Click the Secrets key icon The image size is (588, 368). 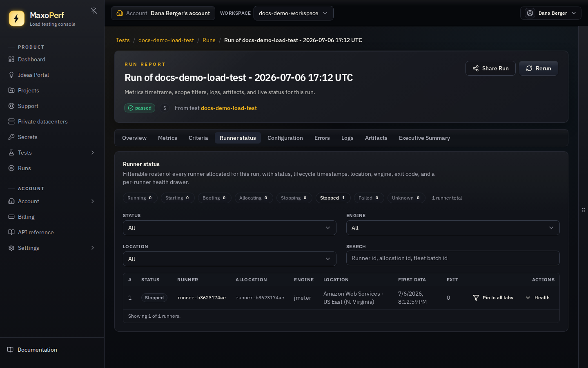click(11, 137)
